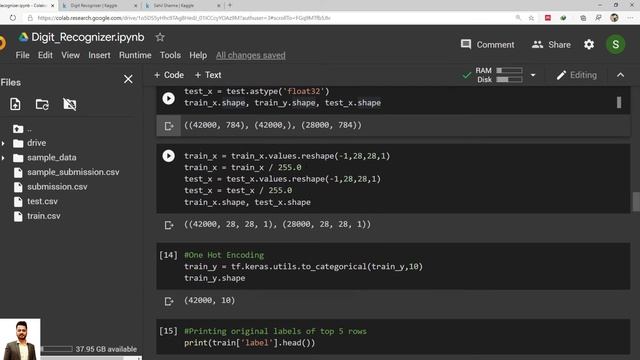Open settings gear icon

point(589,44)
